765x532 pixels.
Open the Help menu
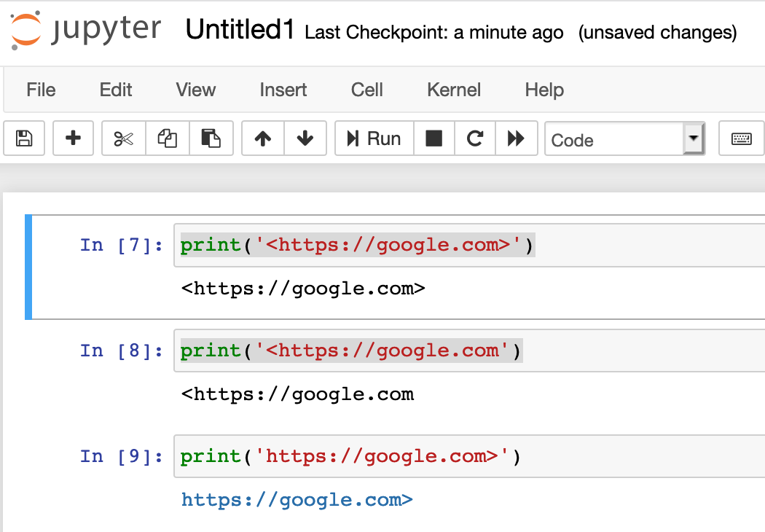(544, 90)
